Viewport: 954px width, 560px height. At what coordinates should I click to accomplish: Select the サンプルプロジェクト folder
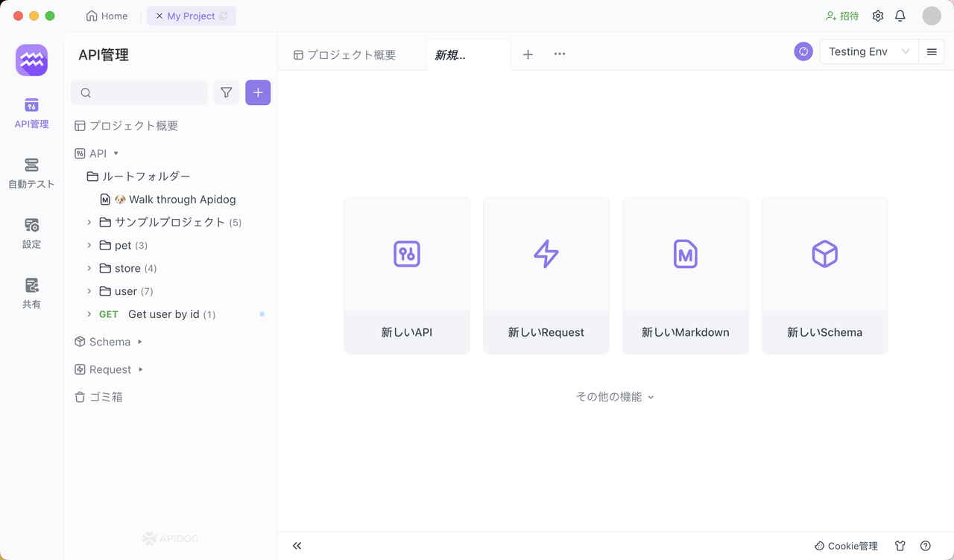171,222
